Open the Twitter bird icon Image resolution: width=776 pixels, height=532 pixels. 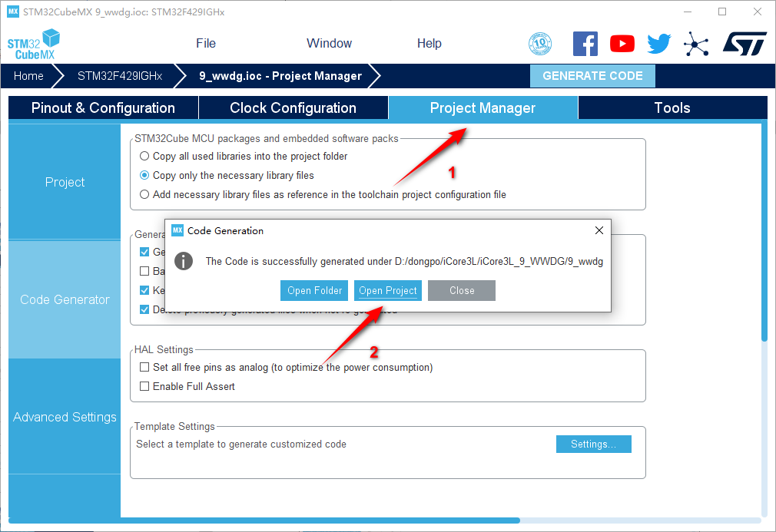[658, 44]
